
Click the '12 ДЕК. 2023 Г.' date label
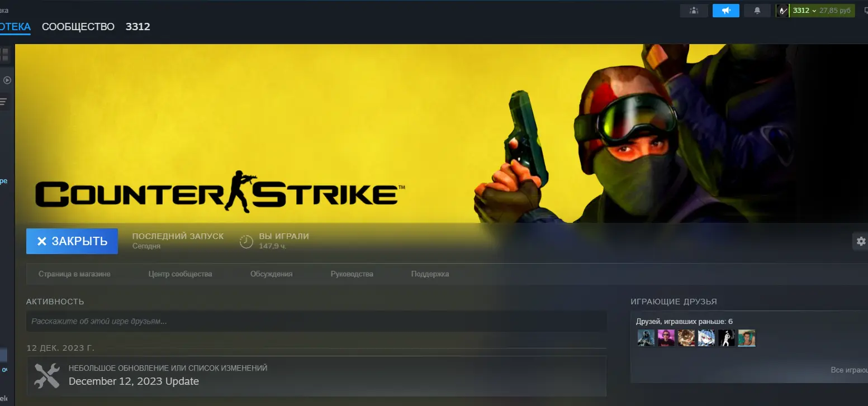61,348
